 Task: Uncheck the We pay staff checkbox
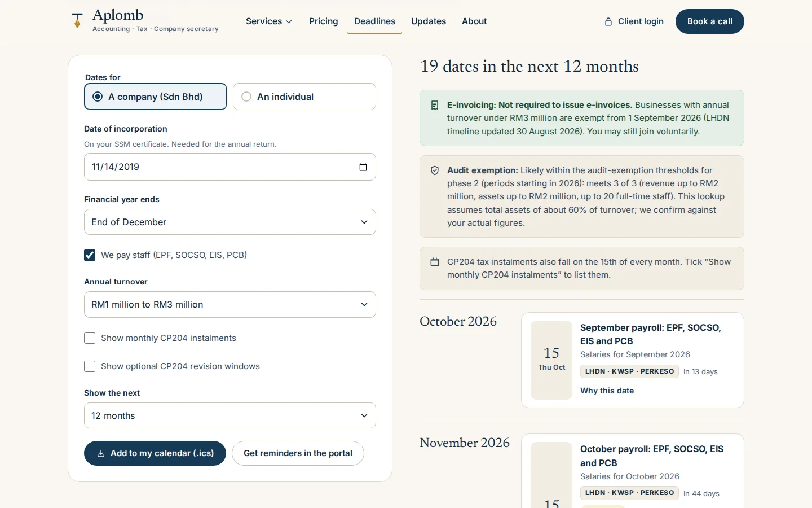click(x=90, y=255)
